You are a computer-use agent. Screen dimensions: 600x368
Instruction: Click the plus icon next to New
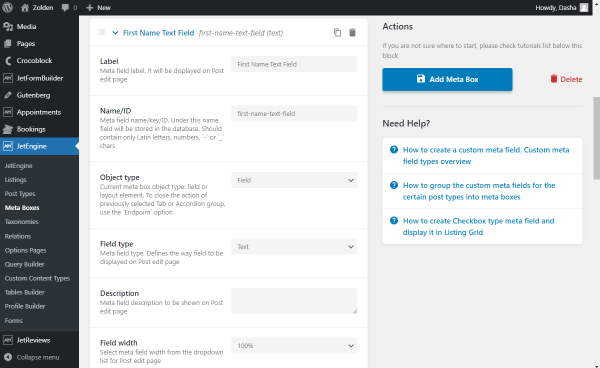[x=90, y=8]
